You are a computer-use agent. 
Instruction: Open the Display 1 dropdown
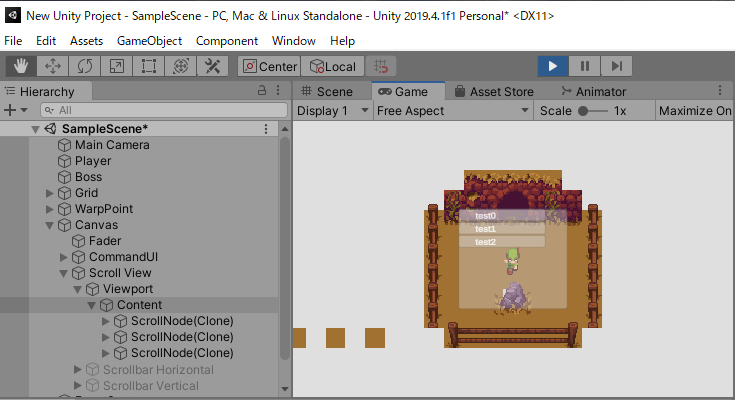332,111
